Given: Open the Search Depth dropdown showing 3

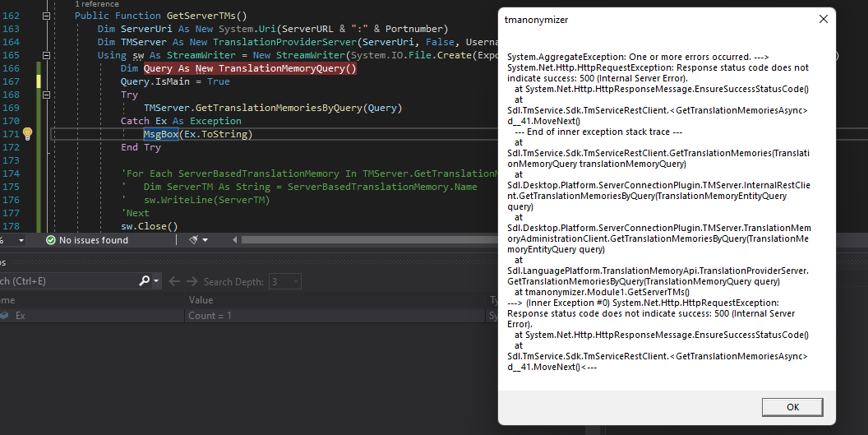Looking at the screenshot, I should [x=285, y=281].
